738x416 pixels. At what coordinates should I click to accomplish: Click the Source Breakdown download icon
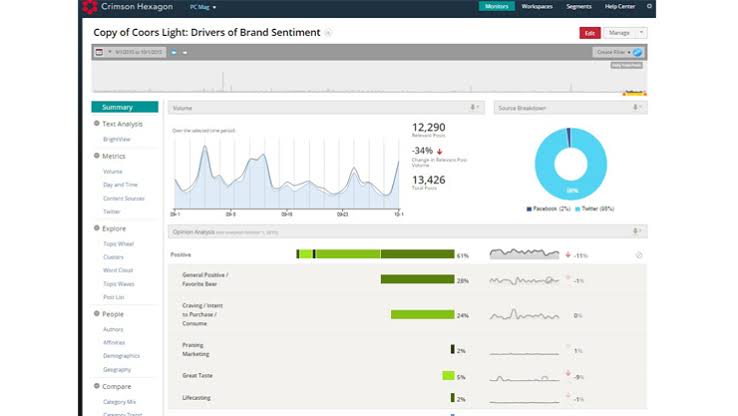pos(636,108)
